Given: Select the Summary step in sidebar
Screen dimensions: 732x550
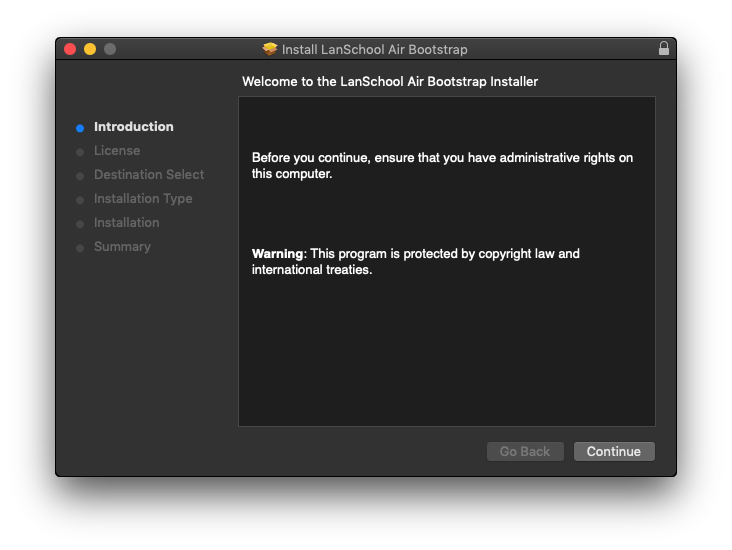Looking at the screenshot, I should [x=122, y=247].
